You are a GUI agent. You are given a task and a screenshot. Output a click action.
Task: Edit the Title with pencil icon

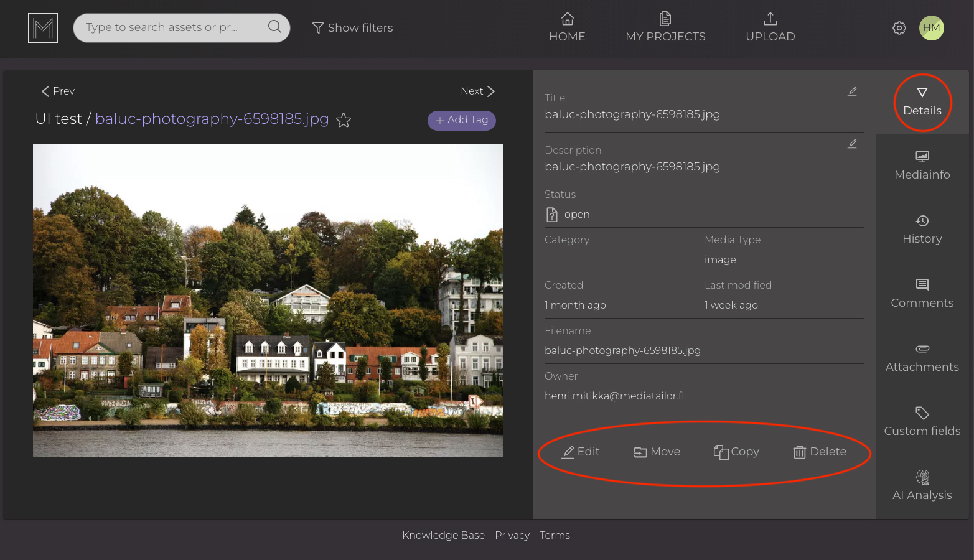click(x=852, y=91)
